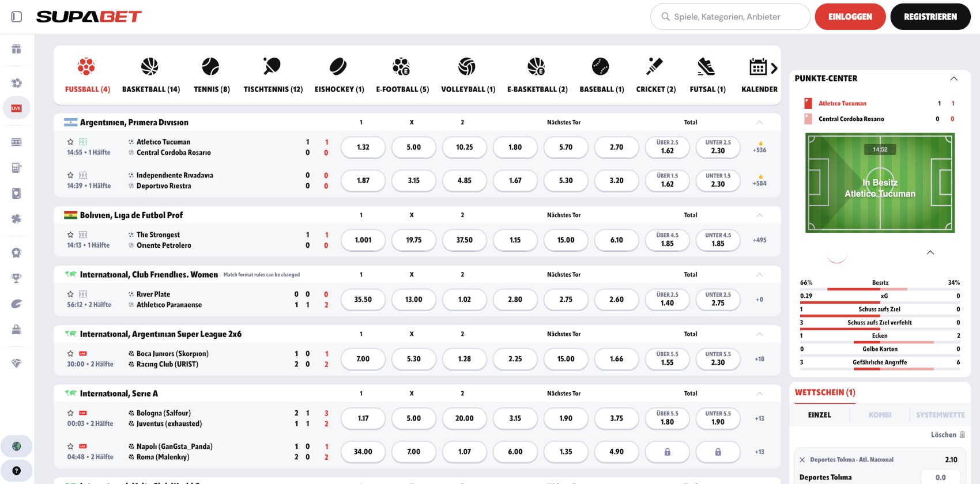Click the LIVE icon in the left sidebar
The height and width of the screenshot is (484, 980).
coord(17,108)
